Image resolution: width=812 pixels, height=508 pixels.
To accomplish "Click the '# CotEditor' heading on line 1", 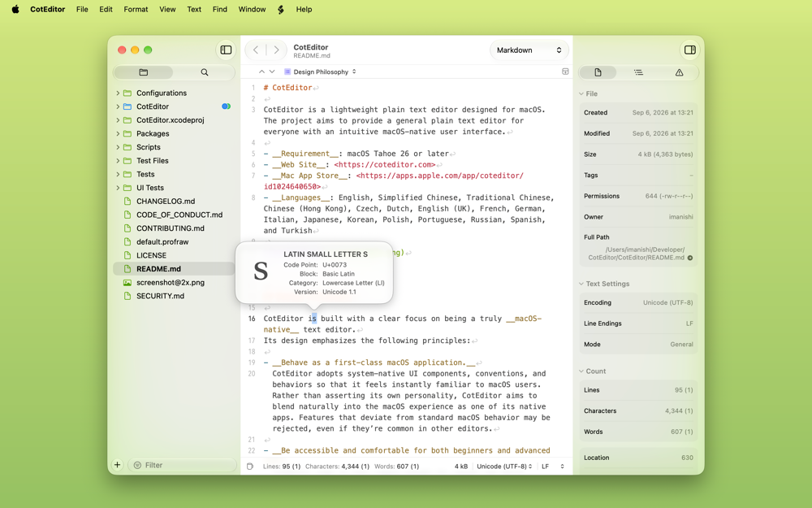I will [x=288, y=88].
